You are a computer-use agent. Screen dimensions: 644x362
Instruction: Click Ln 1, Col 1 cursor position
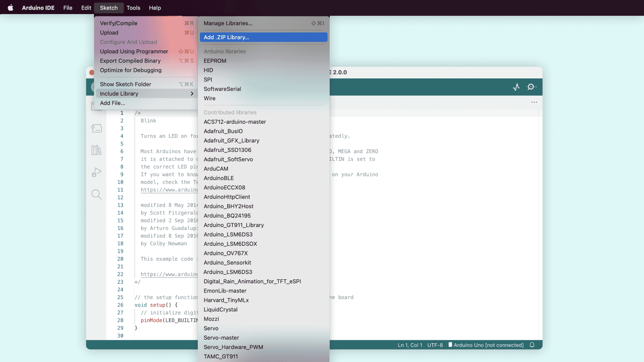tap(410, 345)
